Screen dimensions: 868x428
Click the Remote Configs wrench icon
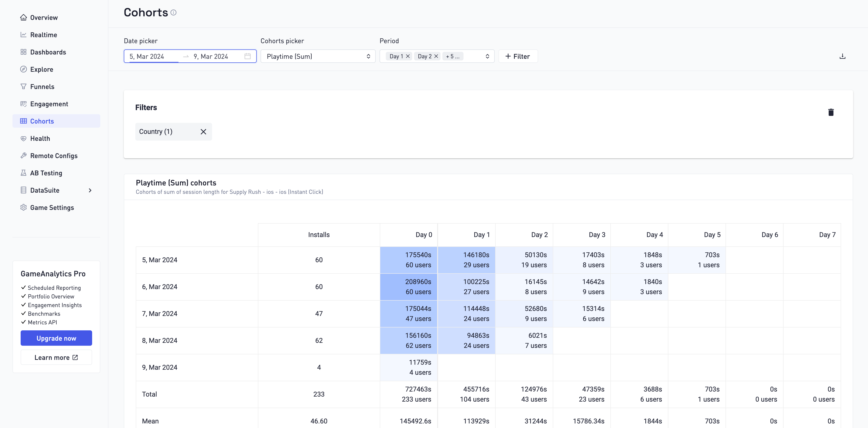[23, 156]
